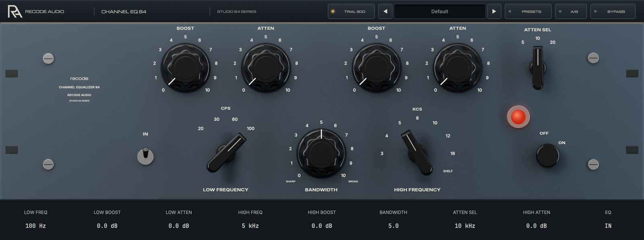This screenshot has width=644, height=240.
Task: Turn the OFF/ON power knob
Action: point(547,155)
